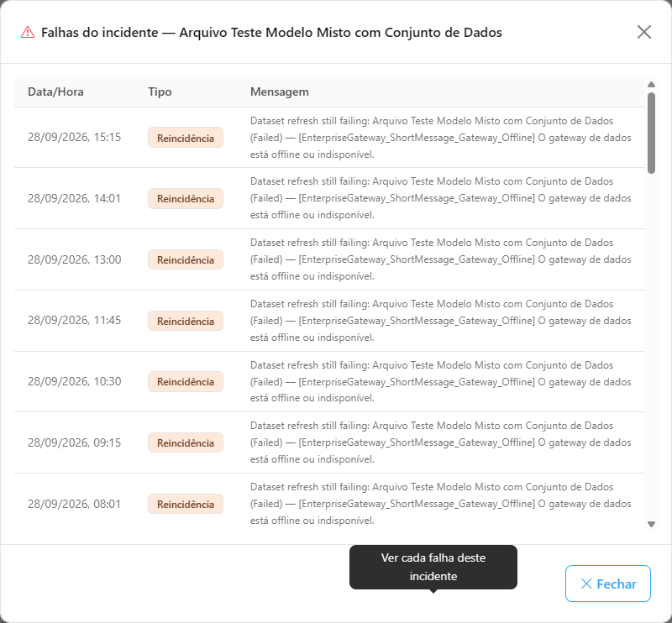672x623 pixels.
Task: Click the red warning triangle icon in header
Action: (x=28, y=32)
